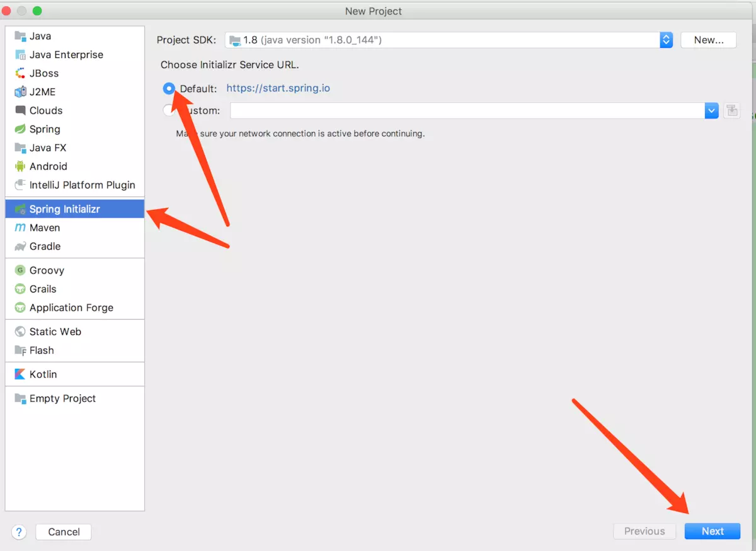The width and height of the screenshot is (756, 551).
Task: Click the Cancel button
Action: pyautogui.click(x=64, y=532)
